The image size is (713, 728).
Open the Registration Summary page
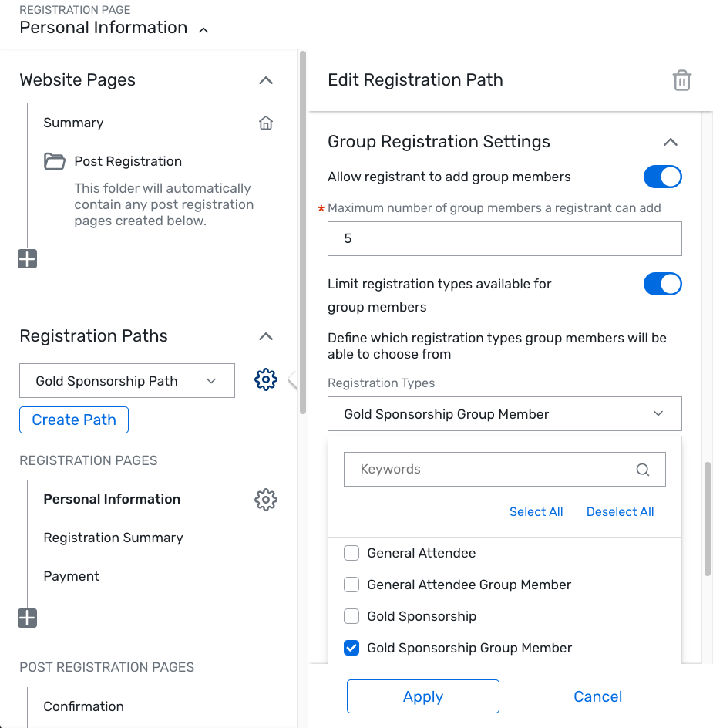[113, 538]
